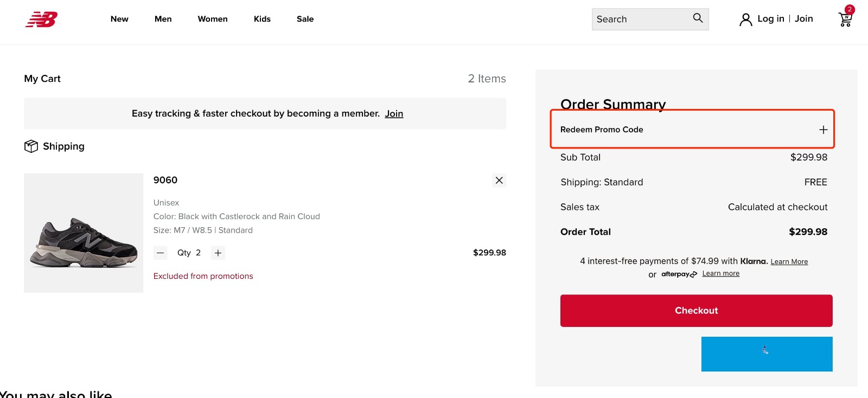Click the Klarna brand mark in payment text
Viewport: 868px width, 398px height.
(754, 261)
